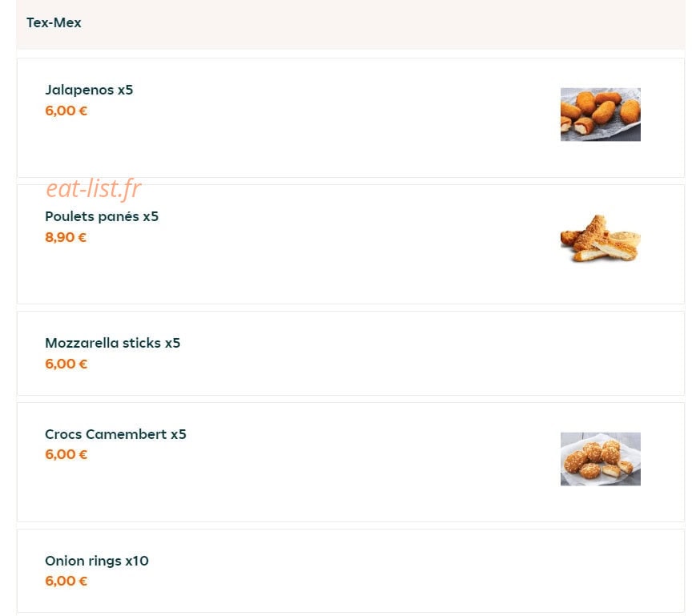Click the Crocs Camembert 6,00 € price
This screenshot has height=616, width=692.
(x=66, y=454)
